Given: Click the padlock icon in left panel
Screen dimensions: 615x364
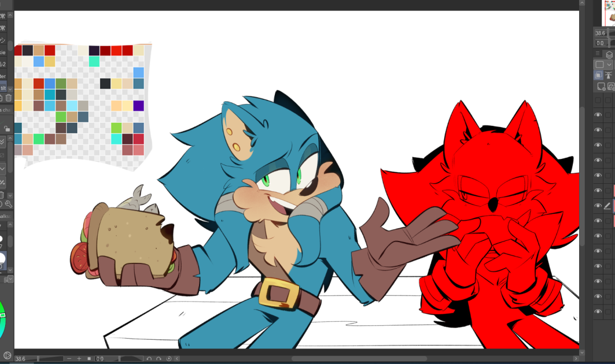Looking at the screenshot, I should click(7, 128).
